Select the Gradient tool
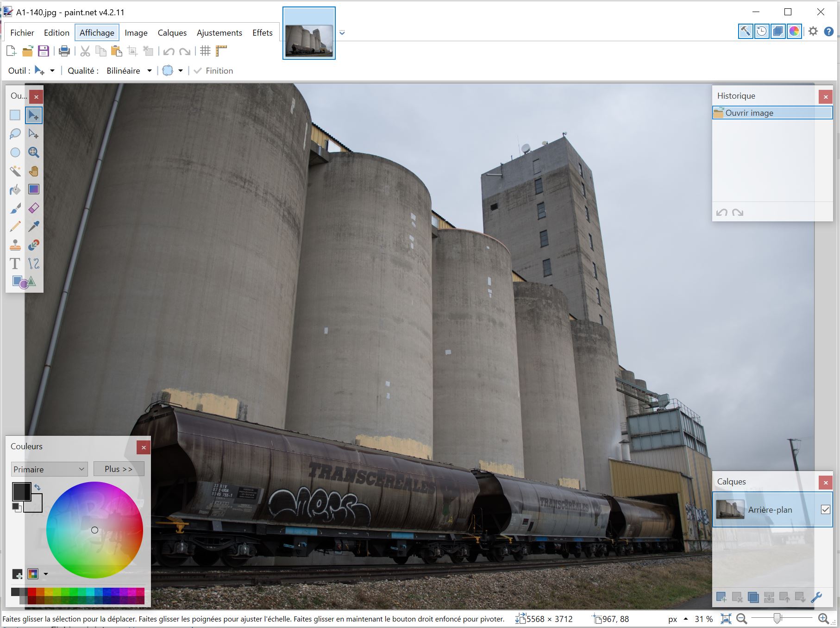 [34, 189]
